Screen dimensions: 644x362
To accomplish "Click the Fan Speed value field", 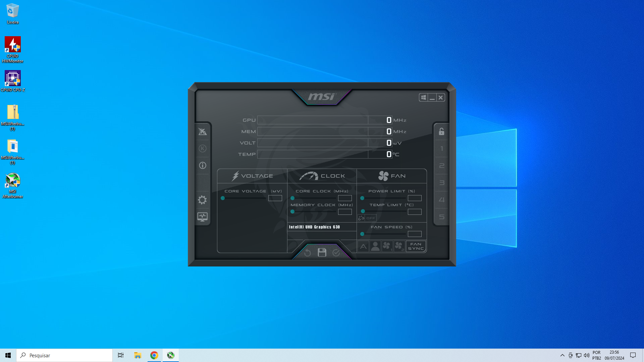I will pos(415,234).
